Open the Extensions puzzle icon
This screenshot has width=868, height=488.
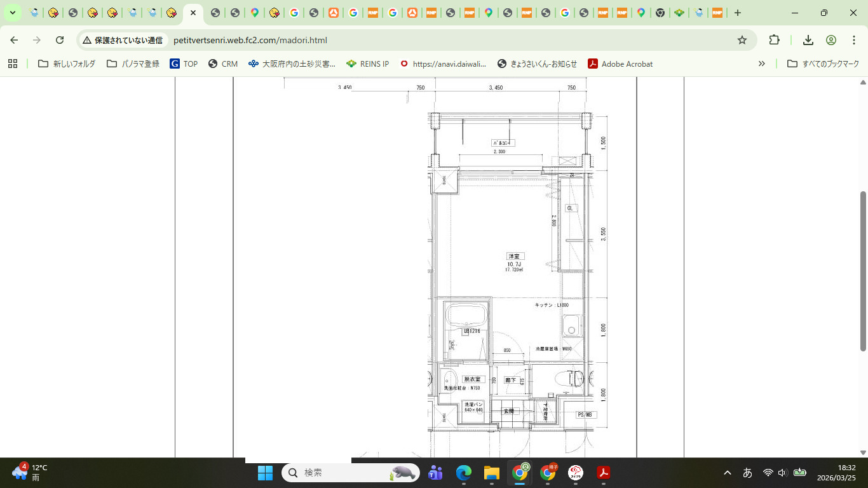point(774,40)
